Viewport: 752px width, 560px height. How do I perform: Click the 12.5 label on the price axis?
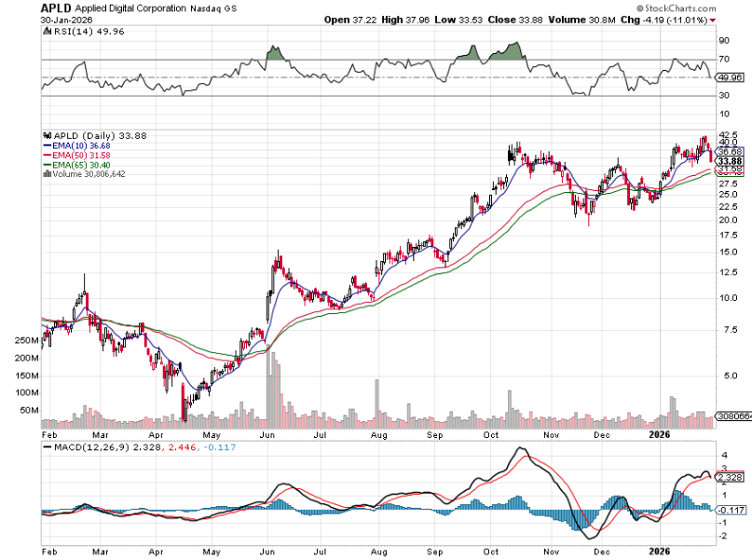[x=728, y=272]
